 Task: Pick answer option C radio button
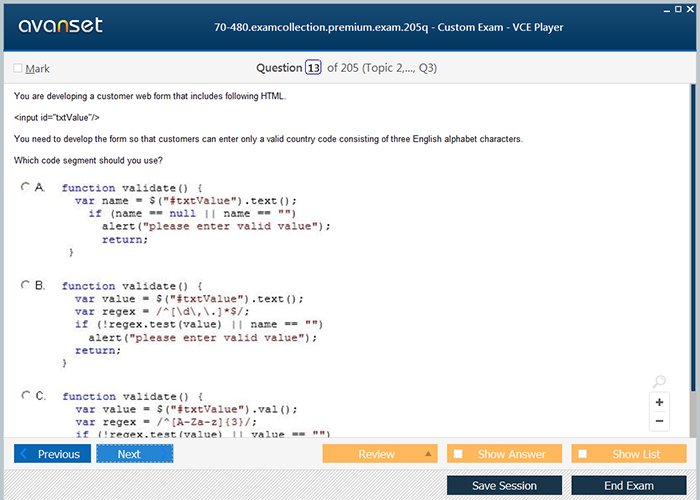pyautogui.click(x=25, y=396)
